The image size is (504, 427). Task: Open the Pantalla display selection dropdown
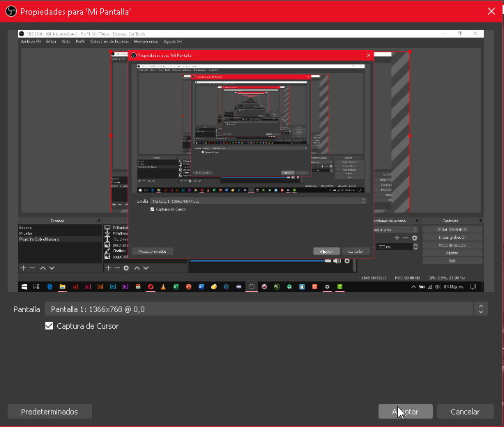(266, 309)
